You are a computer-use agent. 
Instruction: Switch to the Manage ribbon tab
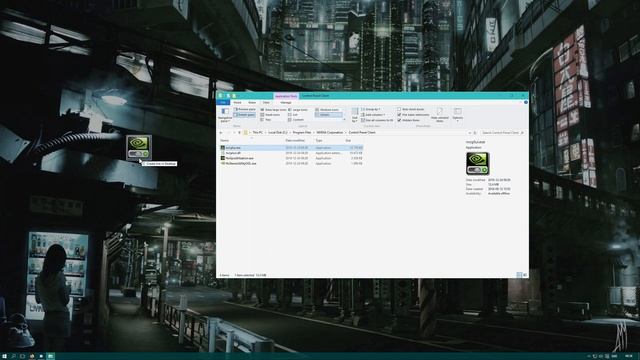[x=286, y=102]
